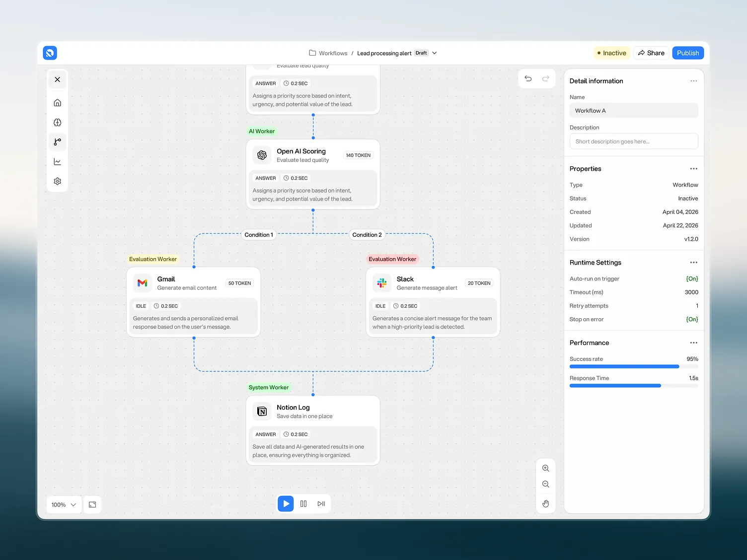This screenshot has width=747, height=560.
Task: Select the Open AI Scoring node title
Action: pyautogui.click(x=301, y=151)
